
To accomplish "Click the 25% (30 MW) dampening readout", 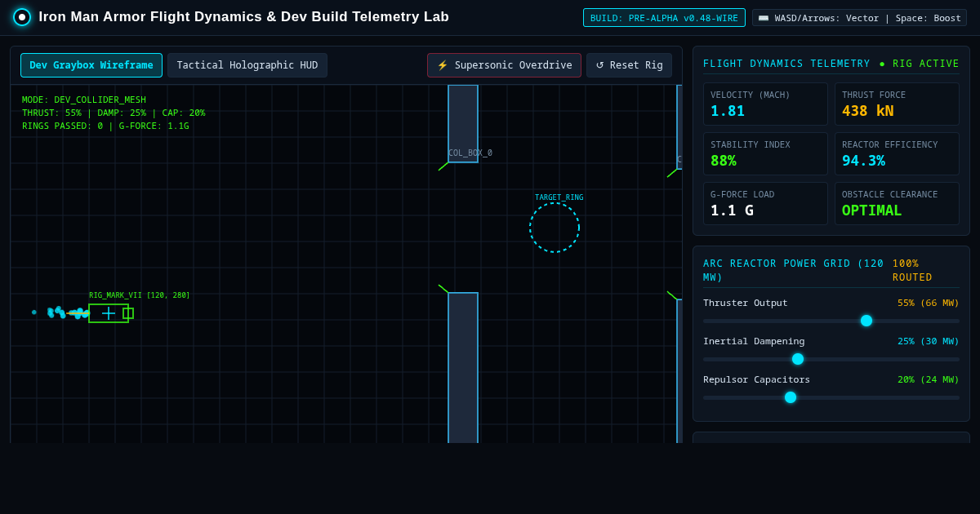I will click(929, 341).
